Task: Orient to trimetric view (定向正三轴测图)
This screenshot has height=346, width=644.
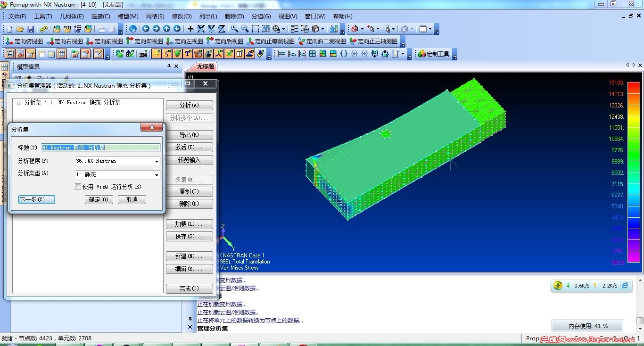Action: click(374, 41)
